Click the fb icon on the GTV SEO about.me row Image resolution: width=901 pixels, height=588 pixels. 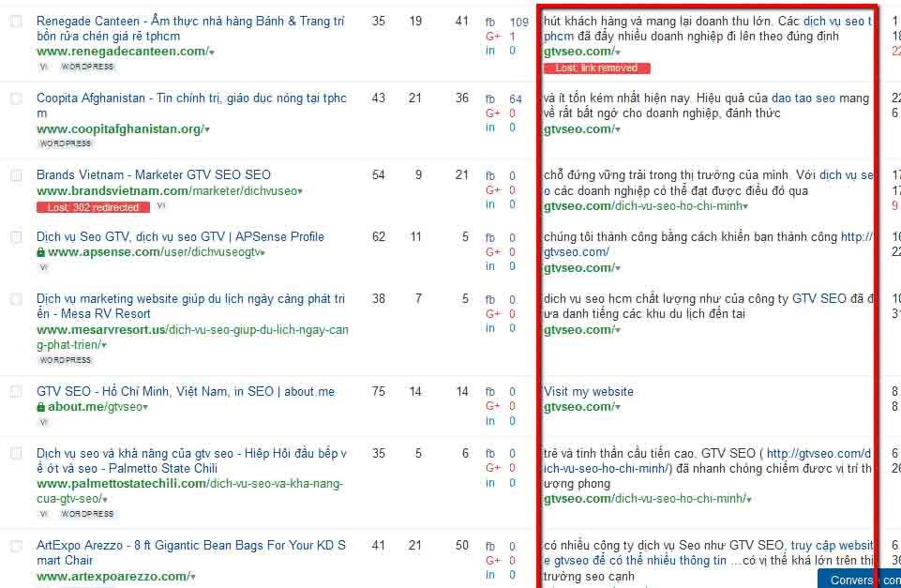tap(488, 391)
